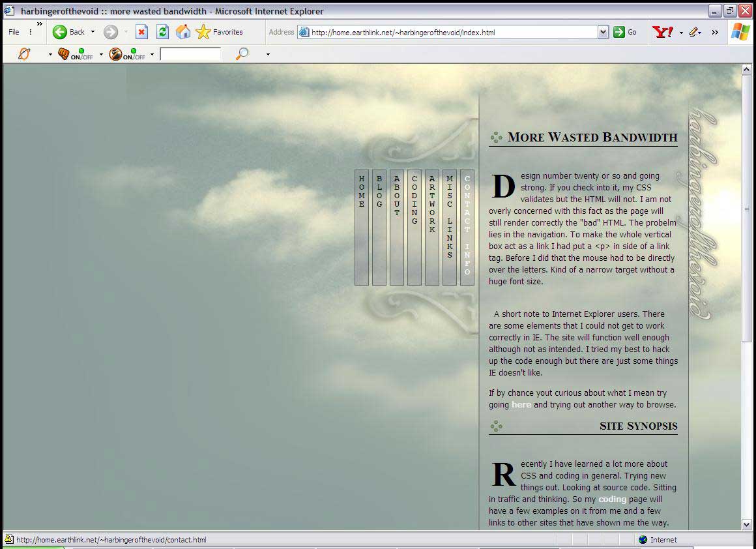Open the spyware blocker options dropdown
The height and width of the screenshot is (549, 756).
(152, 55)
